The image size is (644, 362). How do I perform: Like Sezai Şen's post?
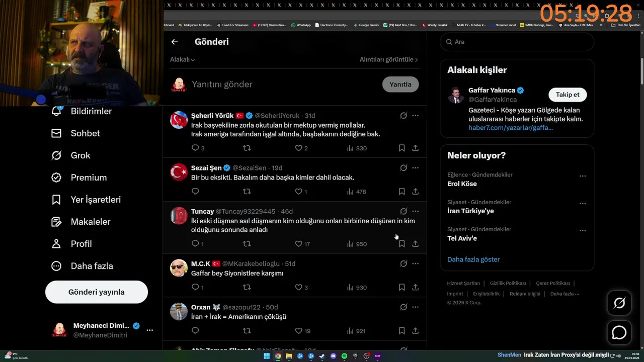(298, 192)
